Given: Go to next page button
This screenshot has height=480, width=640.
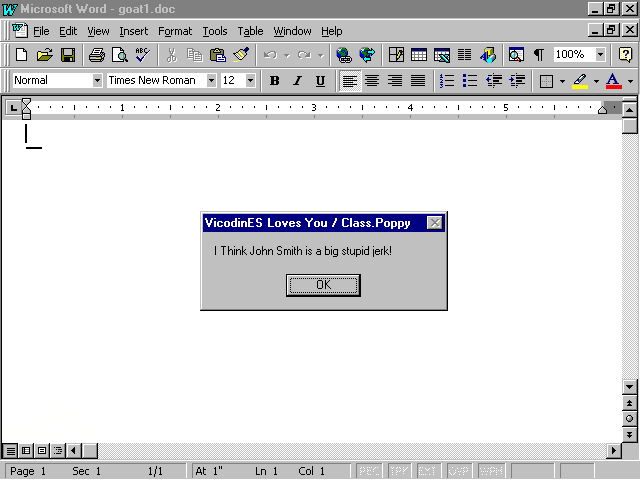Looking at the screenshot, I should (x=629, y=434).
